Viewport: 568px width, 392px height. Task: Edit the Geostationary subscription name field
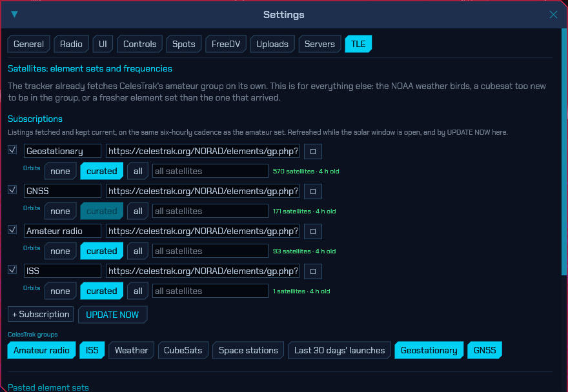pyautogui.click(x=63, y=152)
